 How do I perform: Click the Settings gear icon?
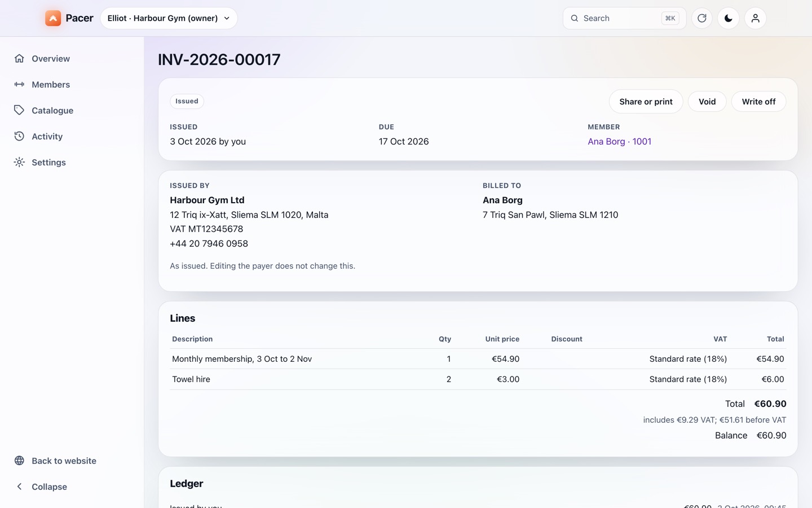pyautogui.click(x=19, y=162)
